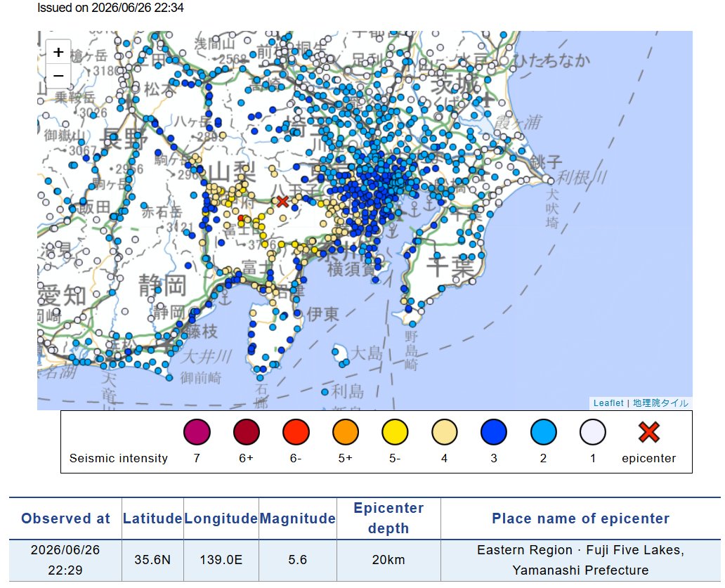Click the 'Seismic intensity' legend label
This screenshot has width=725, height=588.
(119, 458)
